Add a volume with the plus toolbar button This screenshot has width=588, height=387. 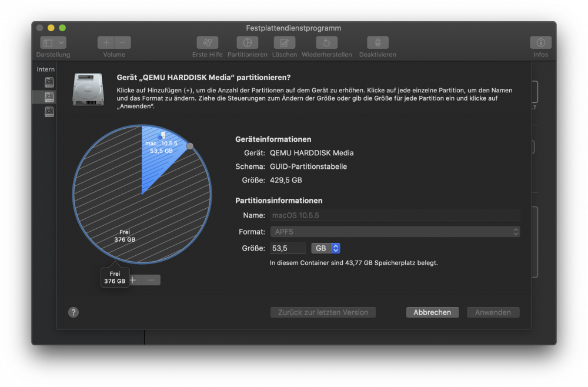click(106, 43)
